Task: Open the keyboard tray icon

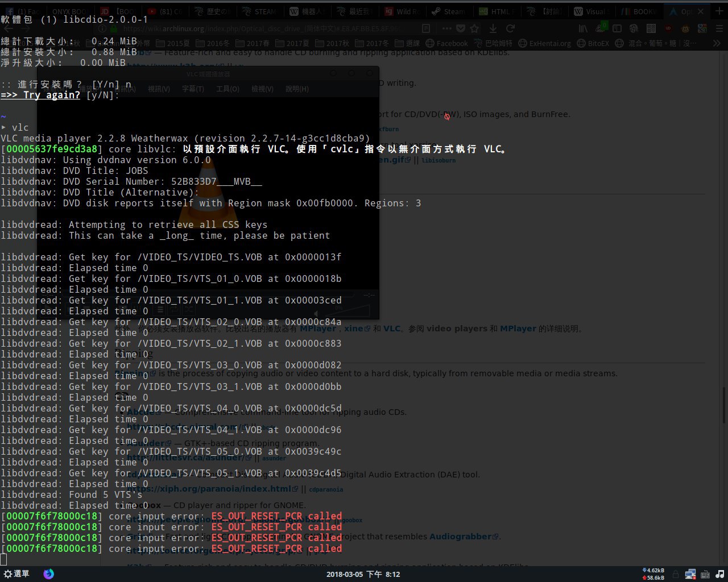Action: click(x=705, y=574)
